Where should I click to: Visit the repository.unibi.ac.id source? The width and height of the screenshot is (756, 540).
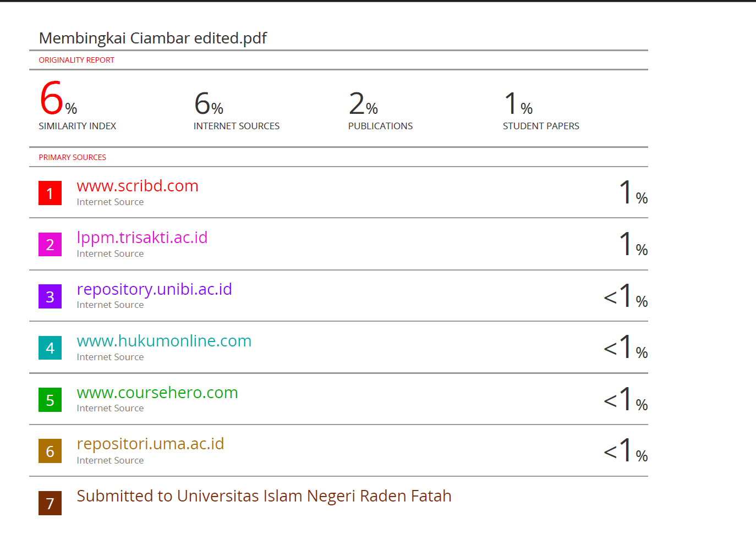pyautogui.click(x=154, y=289)
